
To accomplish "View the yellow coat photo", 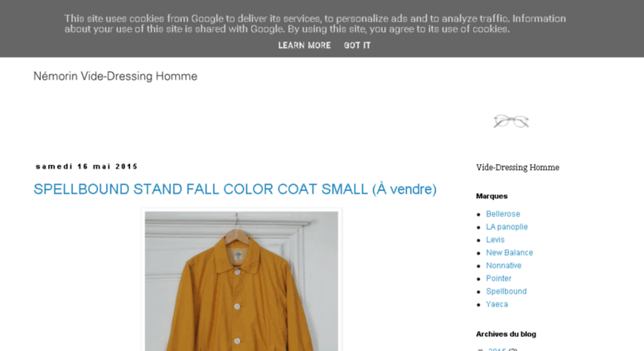I will coord(241,281).
